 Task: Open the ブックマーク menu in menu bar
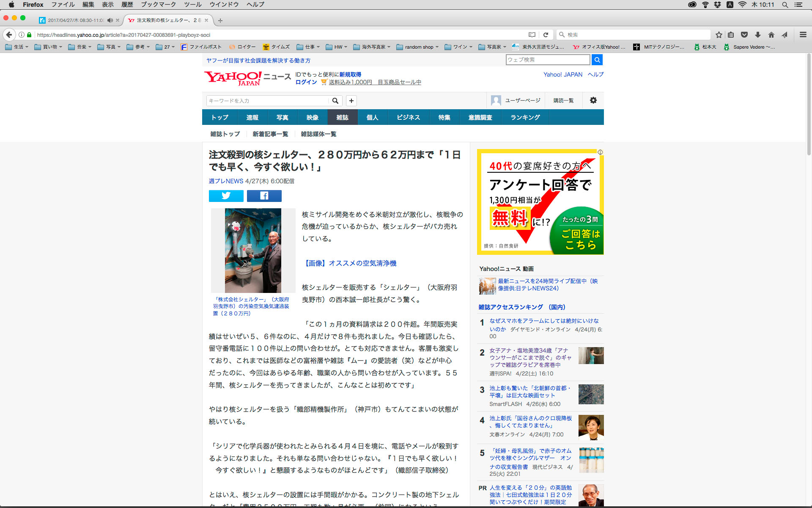point(158,5)
